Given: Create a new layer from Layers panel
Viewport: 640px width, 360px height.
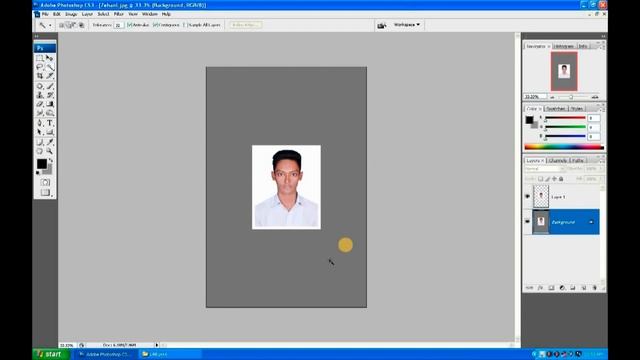Looking at the screenshot, I should [x=584, y=288].
